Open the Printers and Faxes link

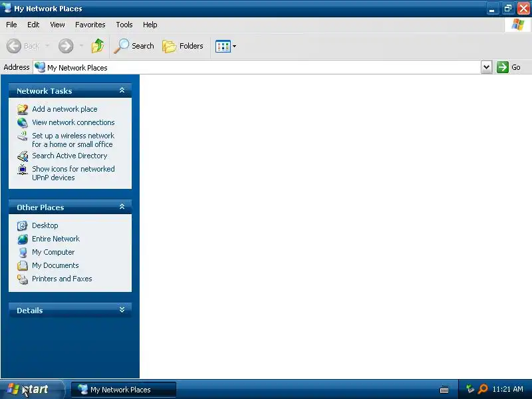point(62,279)
